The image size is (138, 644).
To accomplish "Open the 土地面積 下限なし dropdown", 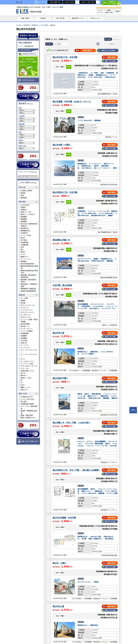I will click(27, 118).
